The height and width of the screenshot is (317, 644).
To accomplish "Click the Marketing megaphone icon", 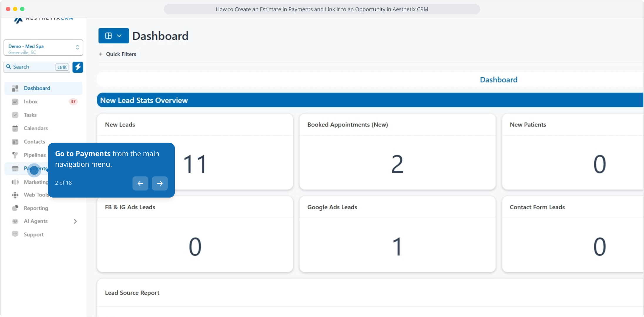I will (15, 182).
